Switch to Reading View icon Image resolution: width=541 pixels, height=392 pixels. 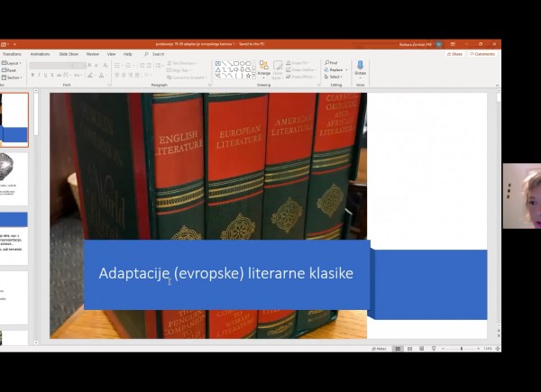(x=422, y=349)
